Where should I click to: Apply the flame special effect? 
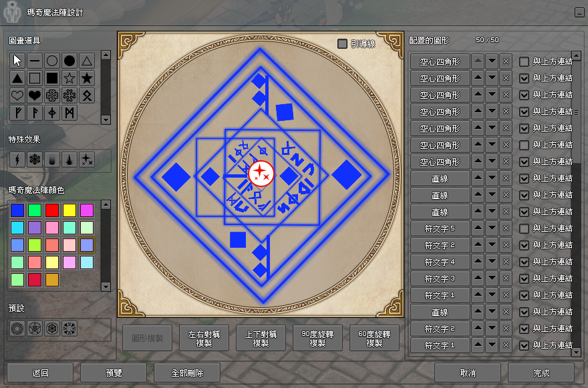(69, 160)
